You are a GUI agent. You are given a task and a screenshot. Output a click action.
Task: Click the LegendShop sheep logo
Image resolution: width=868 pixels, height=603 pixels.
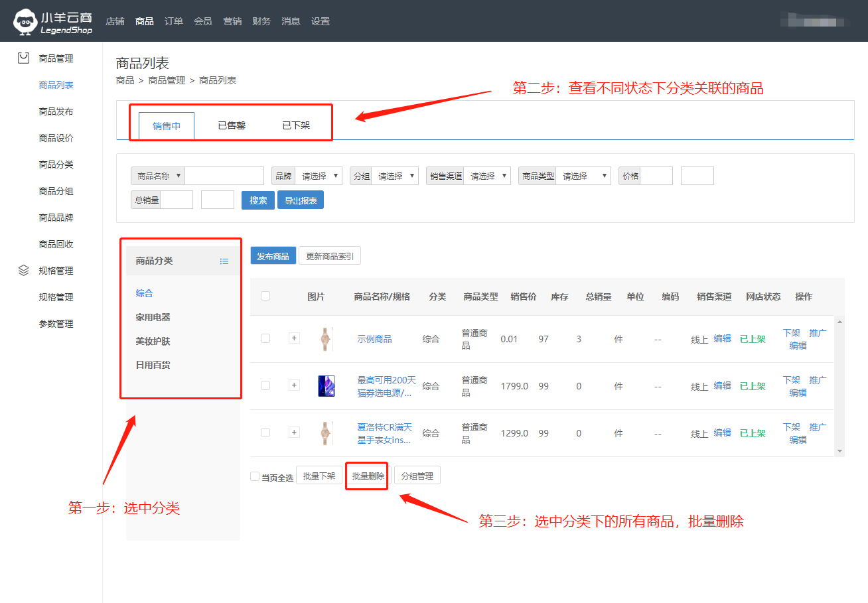coord(25,21)
